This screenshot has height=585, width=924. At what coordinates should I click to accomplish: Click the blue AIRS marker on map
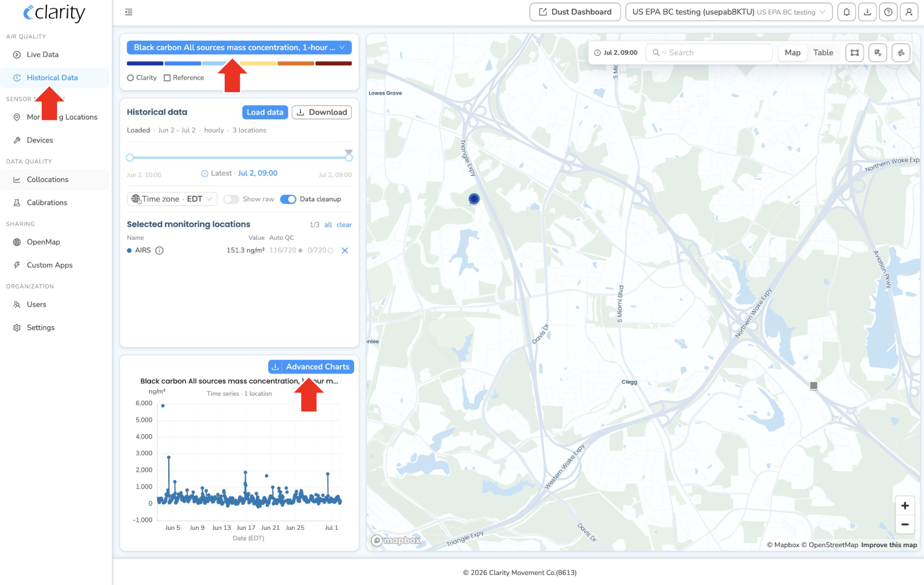pos(474,199)
